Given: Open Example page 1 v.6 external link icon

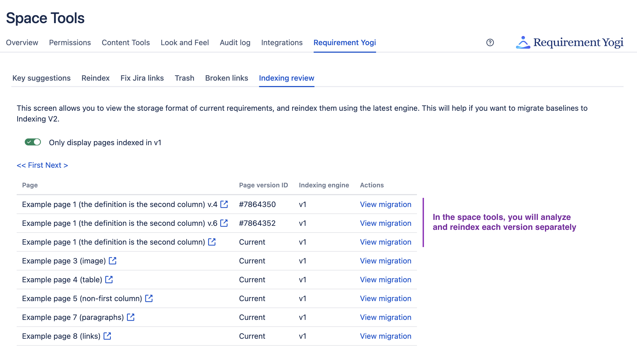Looking at the screenshot, I should point(224,223).
